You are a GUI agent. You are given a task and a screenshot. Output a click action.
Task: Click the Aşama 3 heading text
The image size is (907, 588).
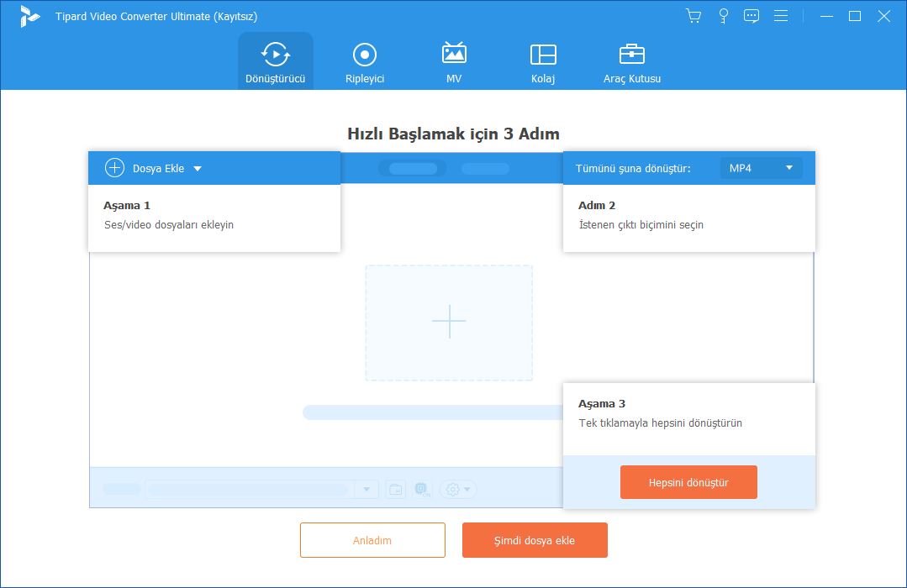coord(602,403)
